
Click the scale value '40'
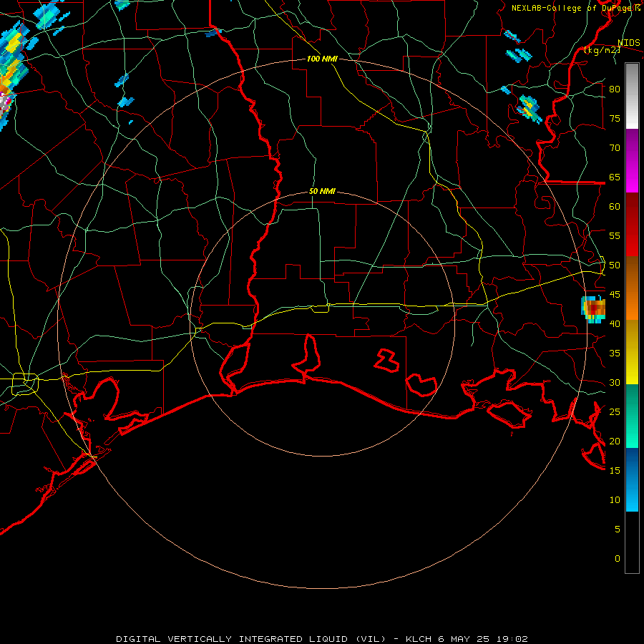pyautogui.click(x=615, y=324)
